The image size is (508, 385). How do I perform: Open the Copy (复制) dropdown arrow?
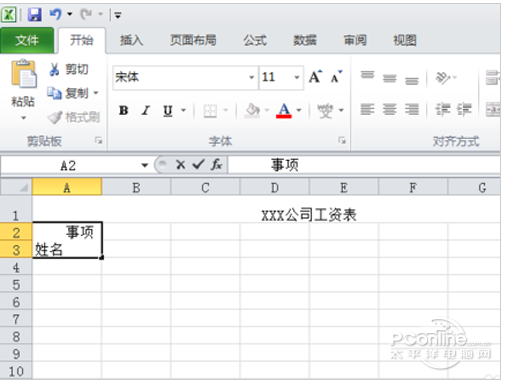(96, 93)
